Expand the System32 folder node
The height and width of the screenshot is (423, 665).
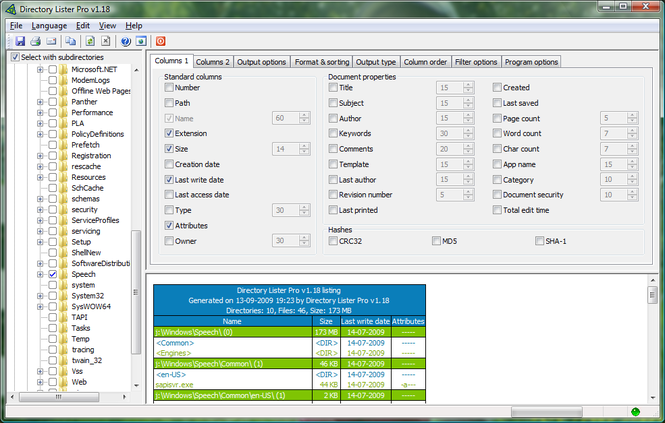pos(40,296)
